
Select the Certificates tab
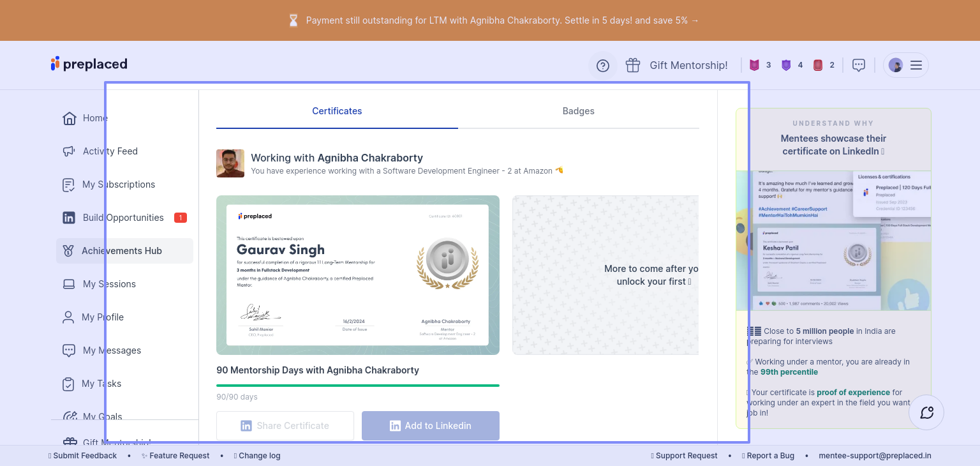pos(337,111)
